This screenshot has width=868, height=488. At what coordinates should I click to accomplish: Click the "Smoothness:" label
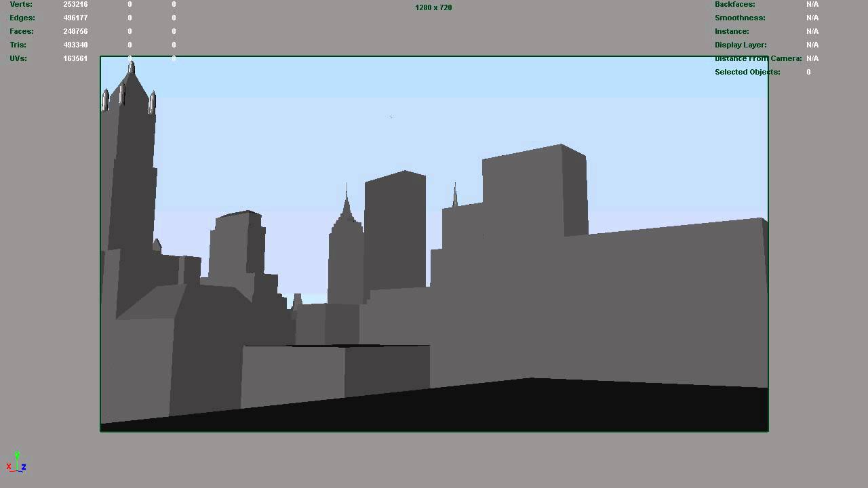(x=740, y=18)
